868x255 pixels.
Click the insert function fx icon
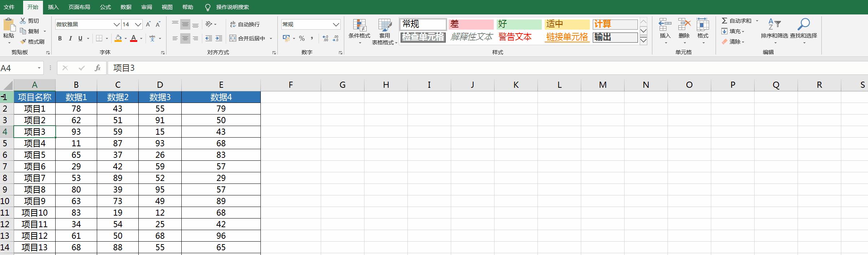tap(98, 68)
